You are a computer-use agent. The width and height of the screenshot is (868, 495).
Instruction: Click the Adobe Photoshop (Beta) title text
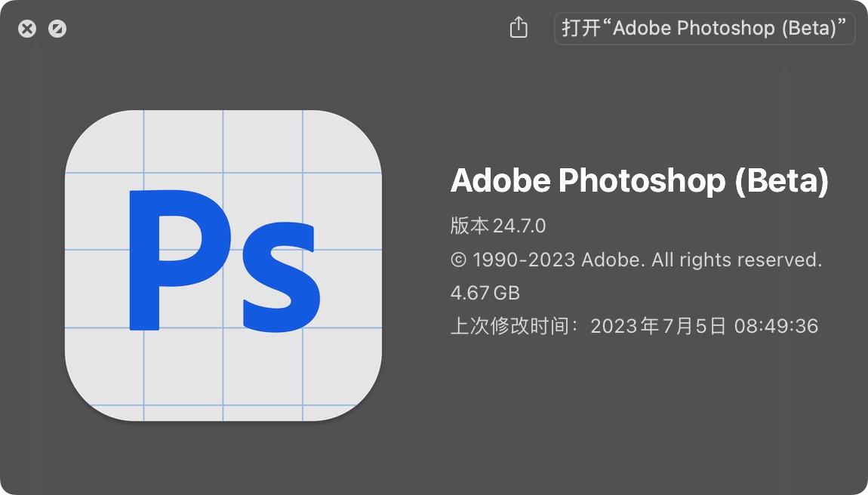click(639, 180)
